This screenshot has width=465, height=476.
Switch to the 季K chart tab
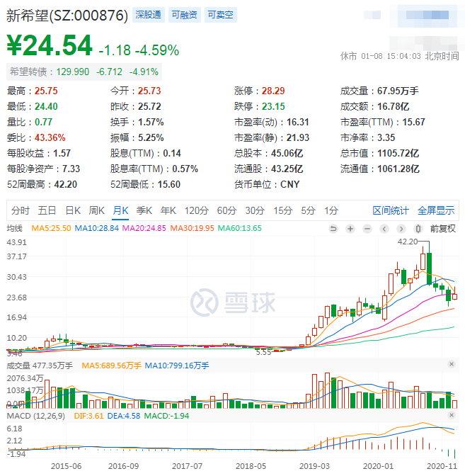click(144, 210)
